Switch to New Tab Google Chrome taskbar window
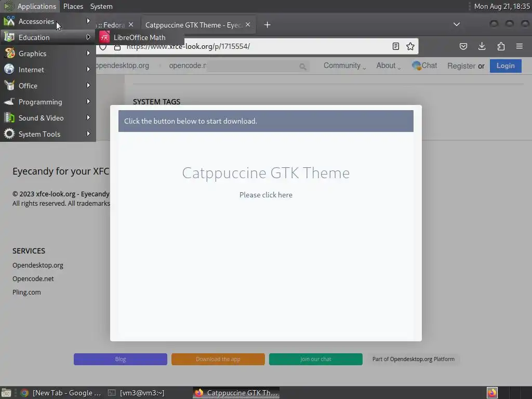Screen dimensions: 532x399 (61, 393)
